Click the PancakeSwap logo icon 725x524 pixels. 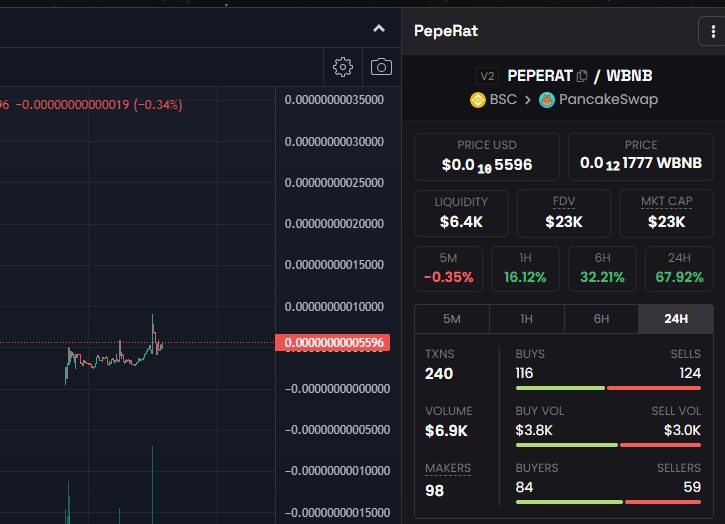[x=547, y=100]
